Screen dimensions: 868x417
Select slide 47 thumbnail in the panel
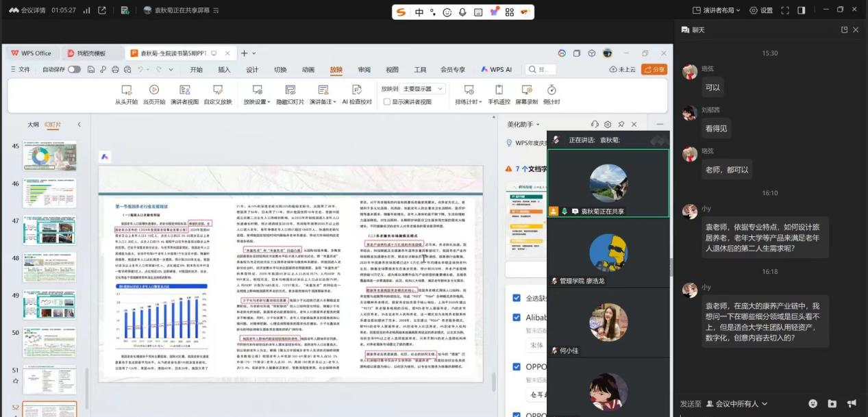pos(49,229)
